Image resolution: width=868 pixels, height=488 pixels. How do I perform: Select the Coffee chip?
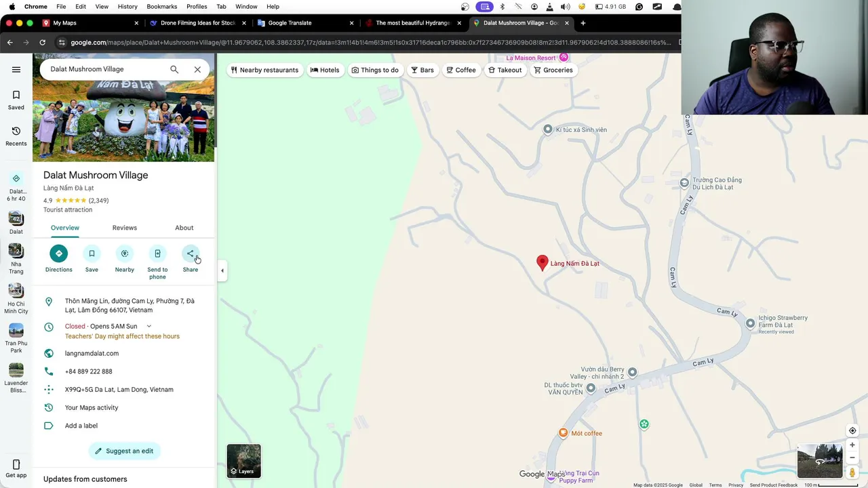tap(461, 70)
